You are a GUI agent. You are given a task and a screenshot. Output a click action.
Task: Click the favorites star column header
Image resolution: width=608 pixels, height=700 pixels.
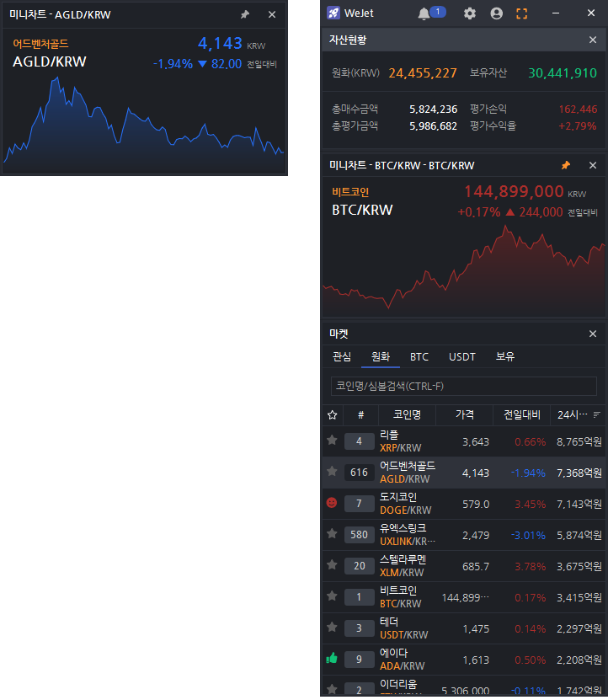point(332,415)
